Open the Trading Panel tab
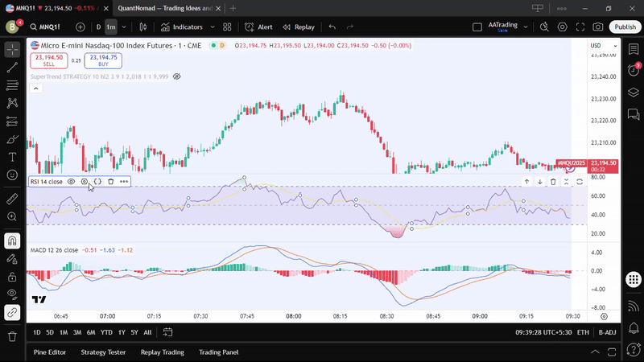 click(x=218, y=352)
